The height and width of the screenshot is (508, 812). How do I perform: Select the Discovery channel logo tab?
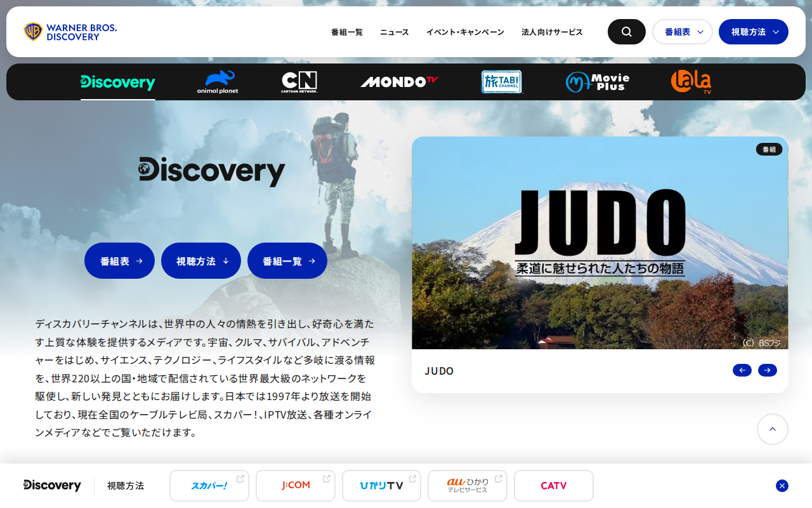point(118,82)
